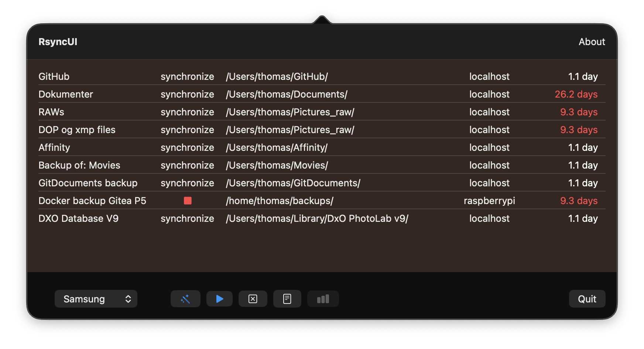The image size is (644, 349).
Task: Click the magic wand estimate icon
Action: click(185, 299)
